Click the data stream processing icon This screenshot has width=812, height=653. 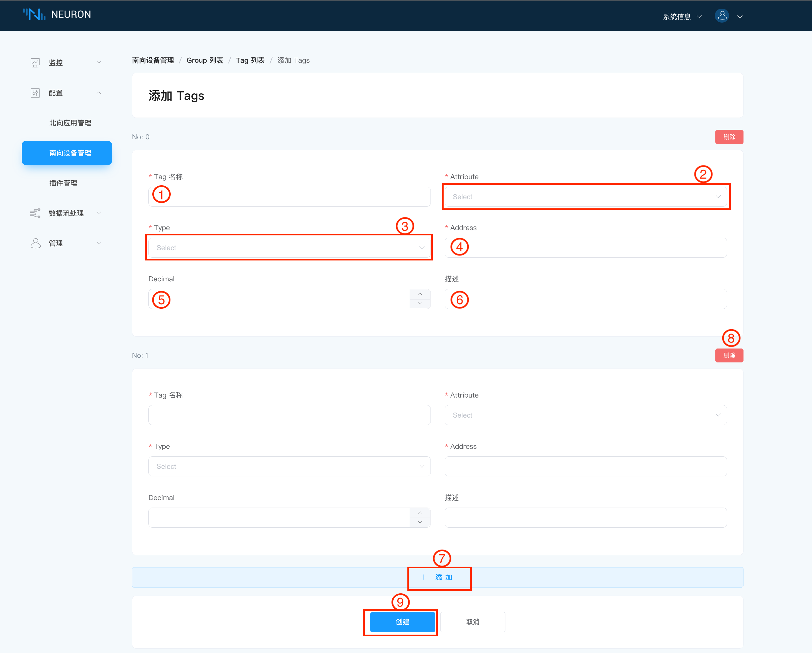(x=35, y=213)
